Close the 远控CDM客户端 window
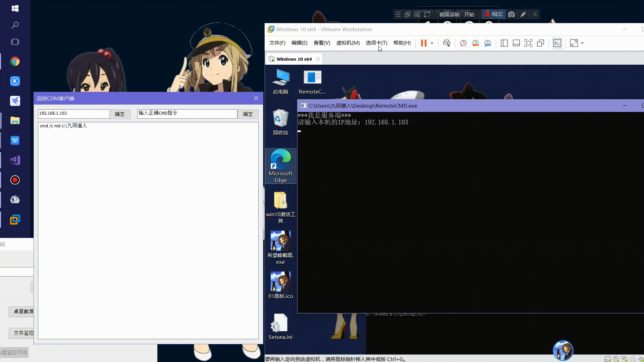Image resolution: width=644 pixels, height=362 pixels. (x=256, y=98)
